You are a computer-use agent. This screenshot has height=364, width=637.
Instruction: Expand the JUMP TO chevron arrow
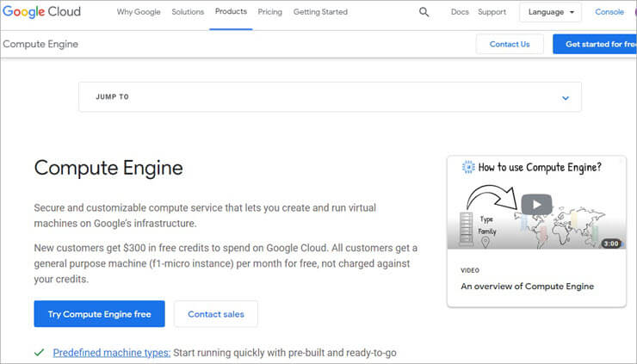coord(566,97)
